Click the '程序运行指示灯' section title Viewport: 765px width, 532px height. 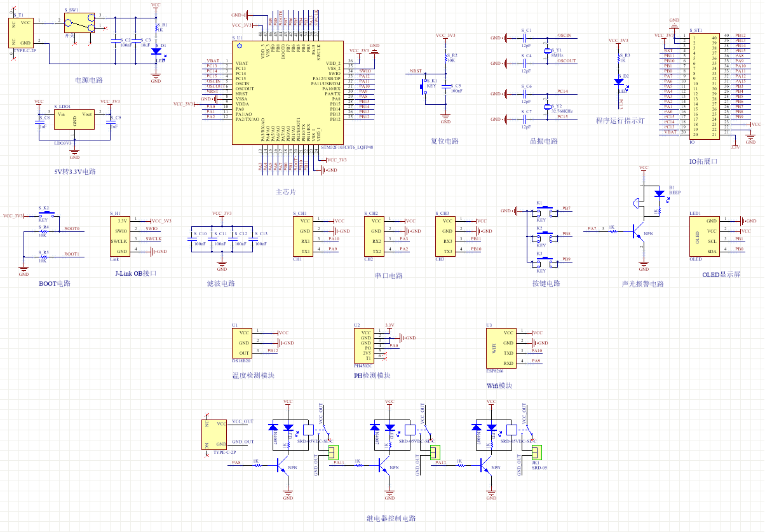click(x=619, y=120)
